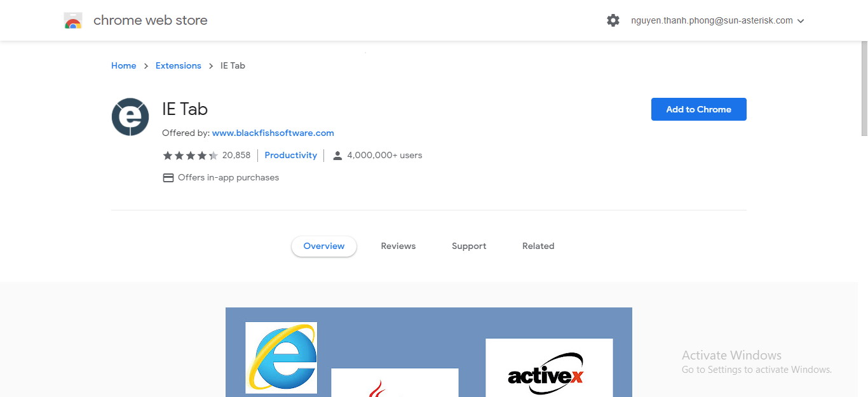This screenshot has width=868, height=397.
Task: Click the IE Tab extension title
Action: 185,109
